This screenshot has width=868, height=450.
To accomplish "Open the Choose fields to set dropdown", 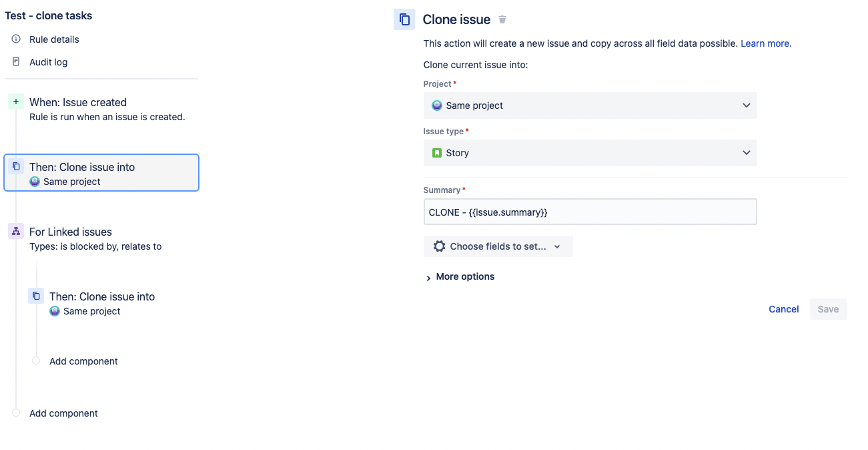I will coord(498,246).
